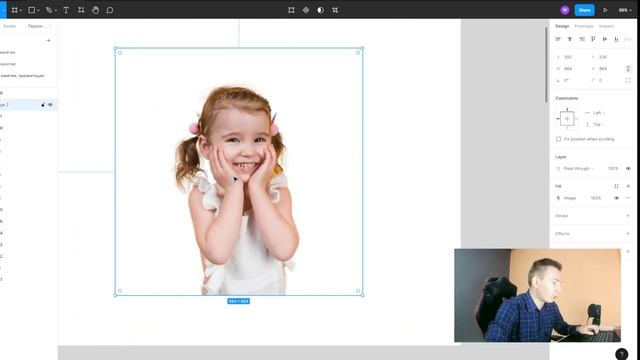This screenshot has height=360, width=640.
Task: Remove the Image fill with minus icon
Action: (628, 198)
